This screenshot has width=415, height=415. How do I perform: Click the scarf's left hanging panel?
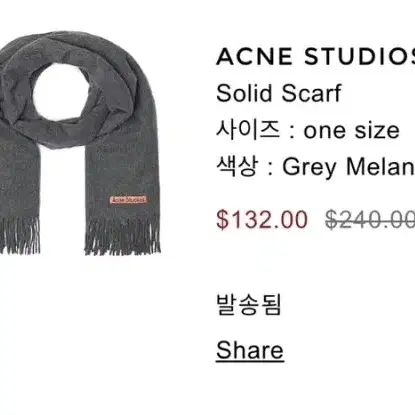point(18,180)
